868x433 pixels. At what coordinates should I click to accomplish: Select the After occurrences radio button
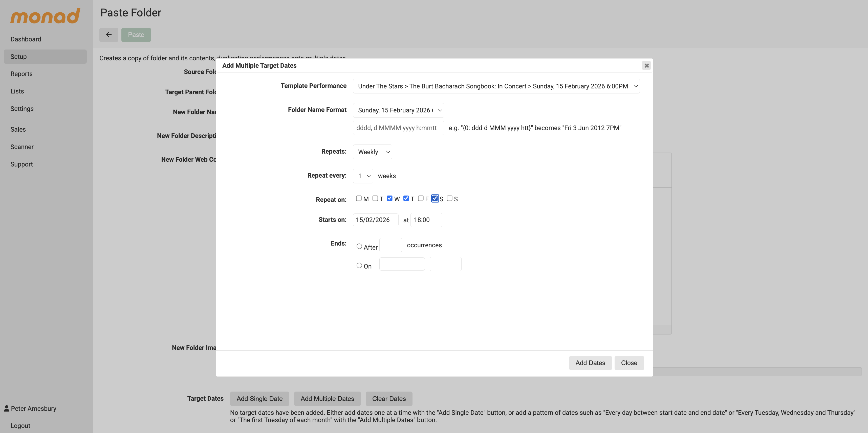[x=359, y=247]
